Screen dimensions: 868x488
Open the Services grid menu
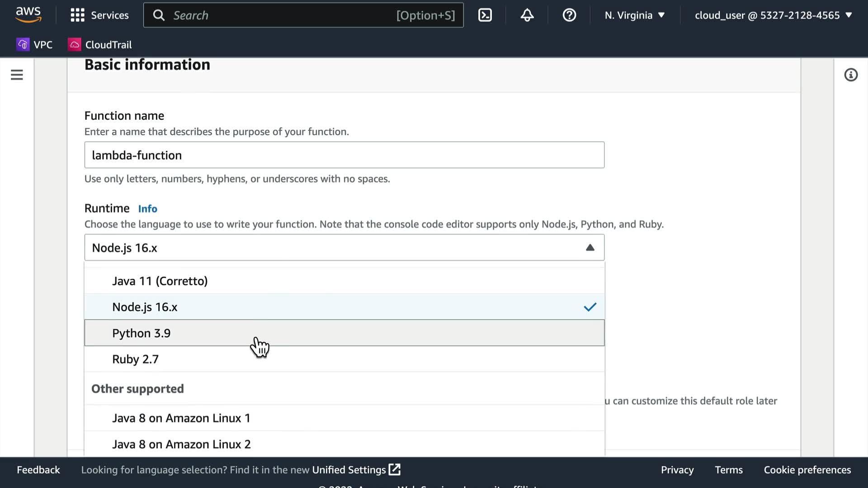[x=99, y=15]
